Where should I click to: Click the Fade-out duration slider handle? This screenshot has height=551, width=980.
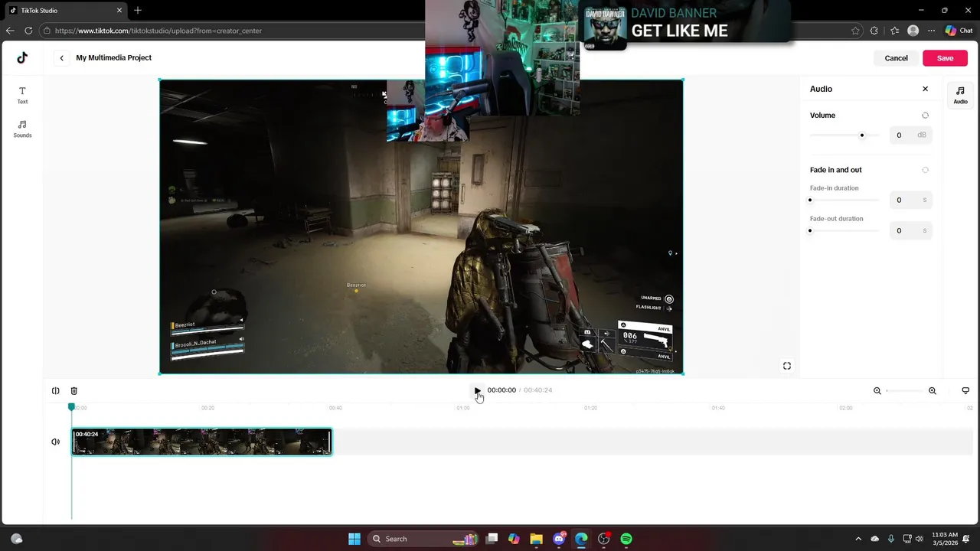pos(810,231)
